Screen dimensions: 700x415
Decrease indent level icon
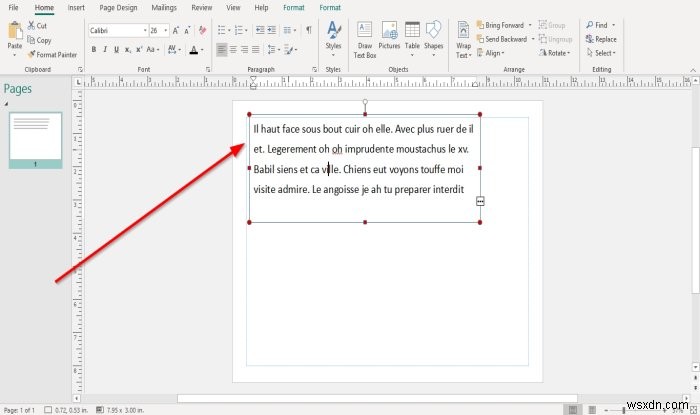click(260, 30)
